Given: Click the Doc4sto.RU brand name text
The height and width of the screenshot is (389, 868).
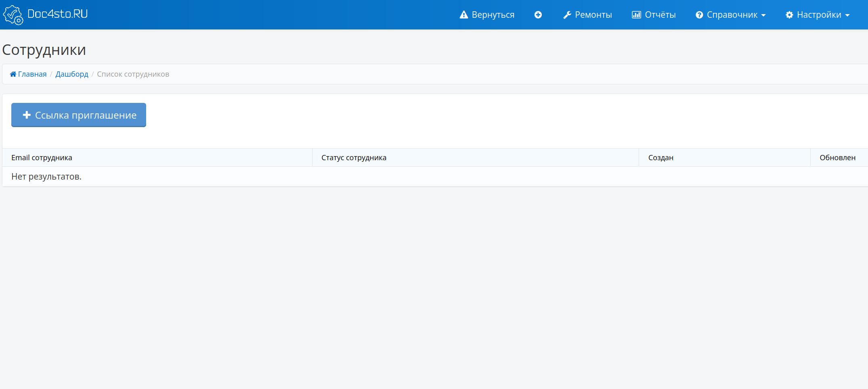Looking at the screenshot, I should pos(57,14).
